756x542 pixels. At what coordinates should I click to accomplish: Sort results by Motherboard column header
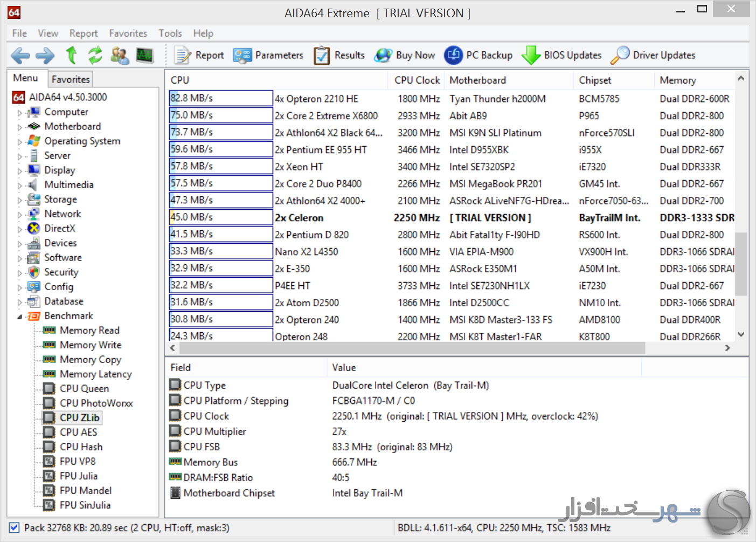509,80
